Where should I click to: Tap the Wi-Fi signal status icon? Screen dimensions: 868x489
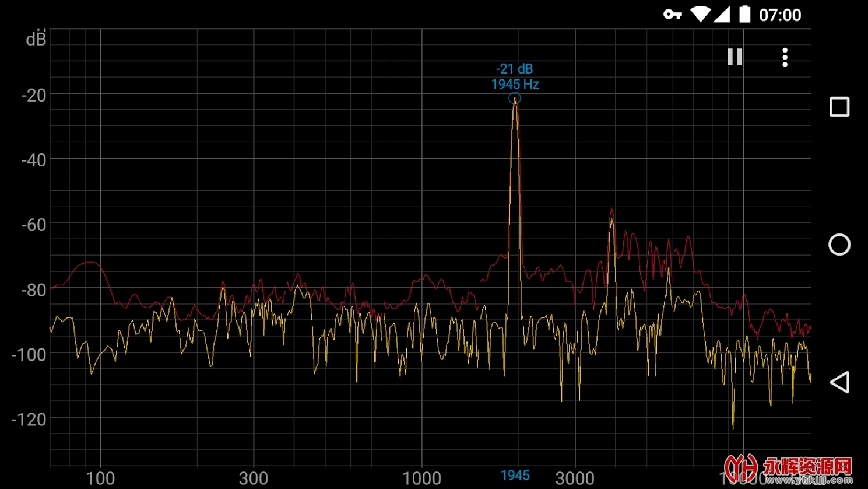(x=700, y=15)
